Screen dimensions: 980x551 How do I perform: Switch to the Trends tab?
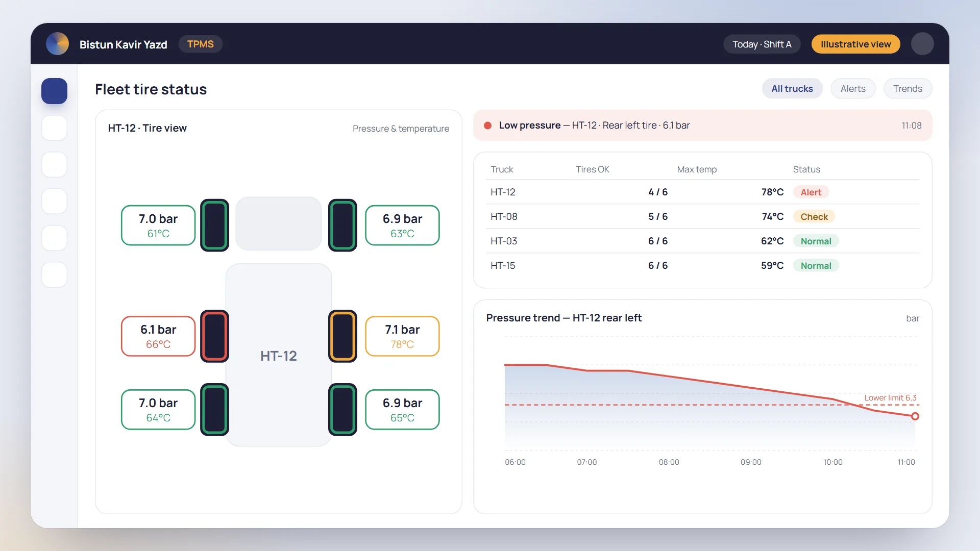(x=908, y=88)
